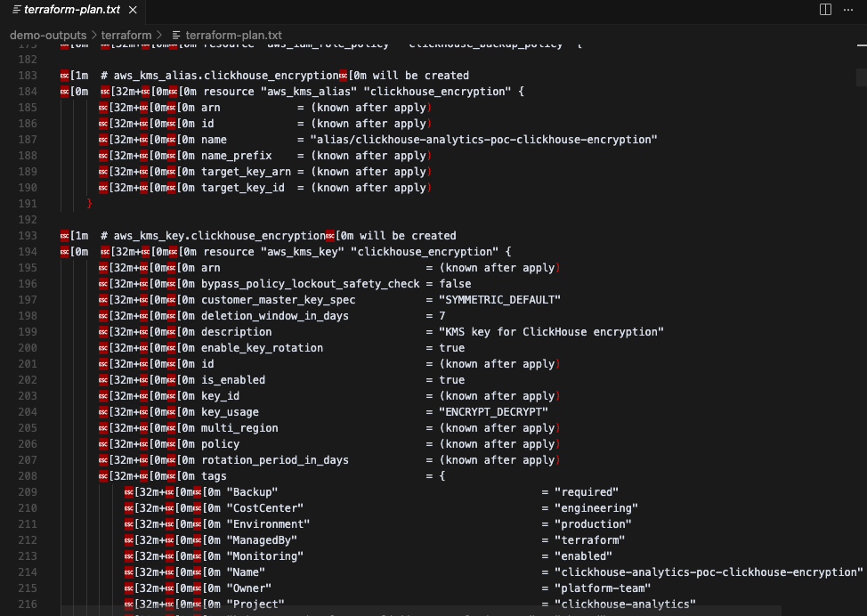The height and width of the screenshot is (616, 867).
Task: Click the tag value "engineering"
Action: (596, 508)
